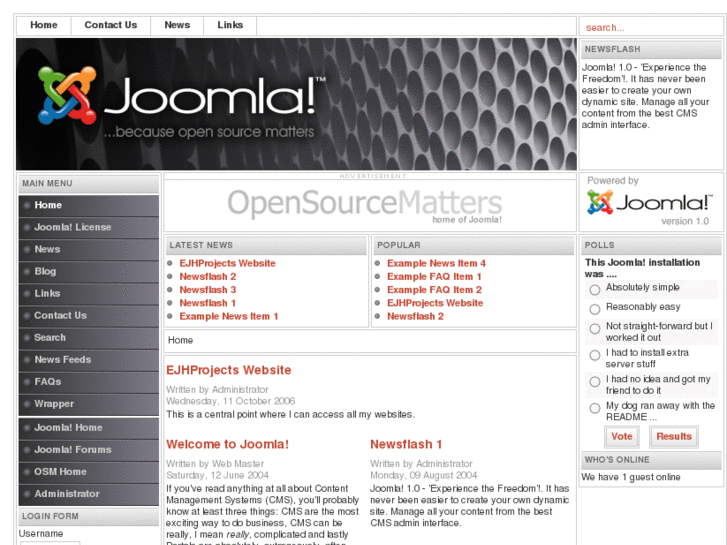Open Search in the Main Menu
Screen dimensions: 727x545
coord(89,338)
